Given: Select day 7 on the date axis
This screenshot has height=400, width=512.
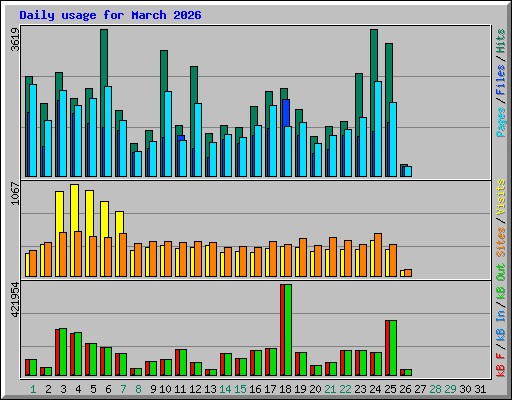Looking at the screenshot, I should click(123, 389).
